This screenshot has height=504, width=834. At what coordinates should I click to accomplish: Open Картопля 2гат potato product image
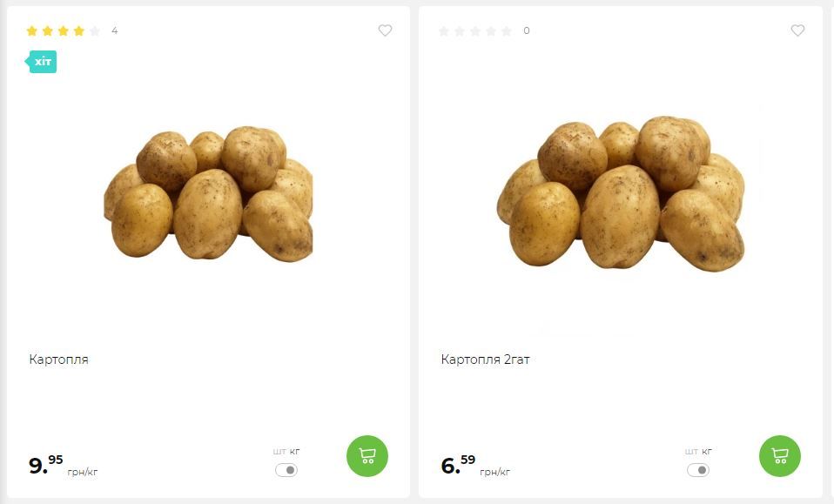(x=620, y=193)
